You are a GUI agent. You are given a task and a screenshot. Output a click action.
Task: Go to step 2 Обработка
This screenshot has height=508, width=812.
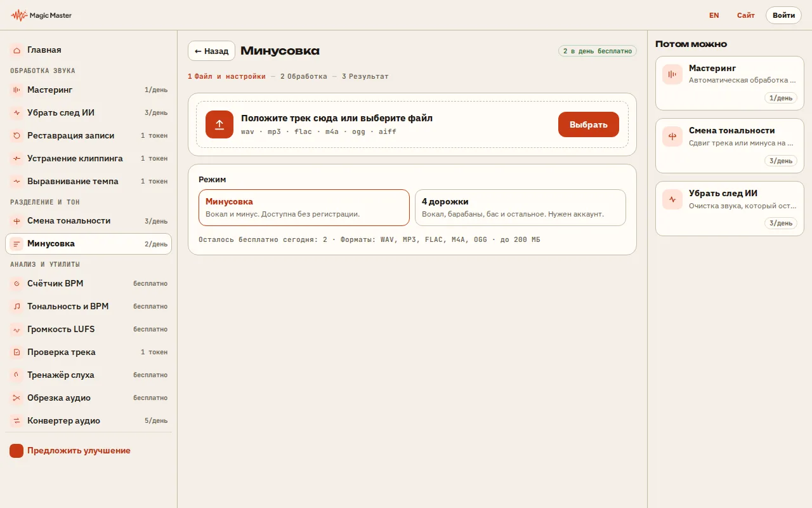coord(304,76)
